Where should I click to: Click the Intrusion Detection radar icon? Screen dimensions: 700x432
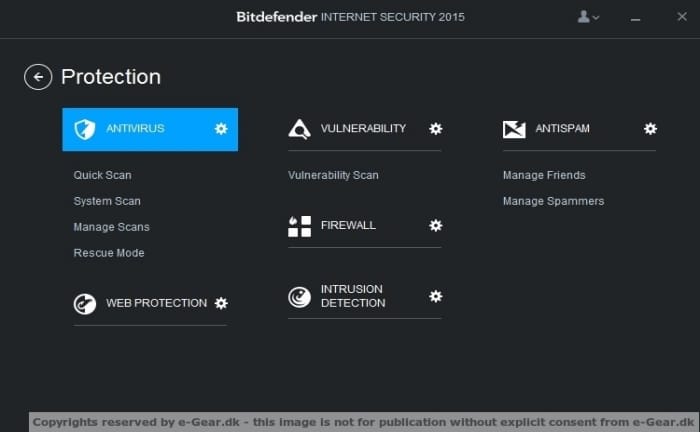(x=299, y=297)
